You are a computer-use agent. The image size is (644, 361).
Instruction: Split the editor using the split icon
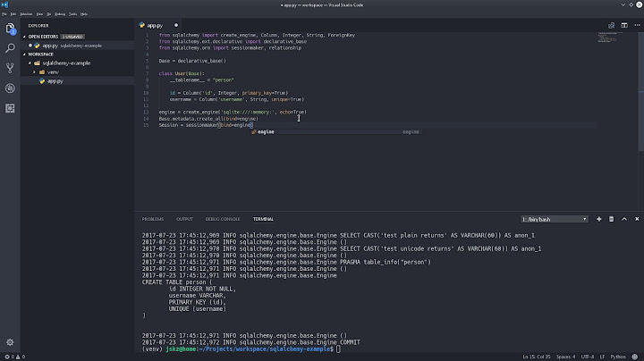pos(624,25)
